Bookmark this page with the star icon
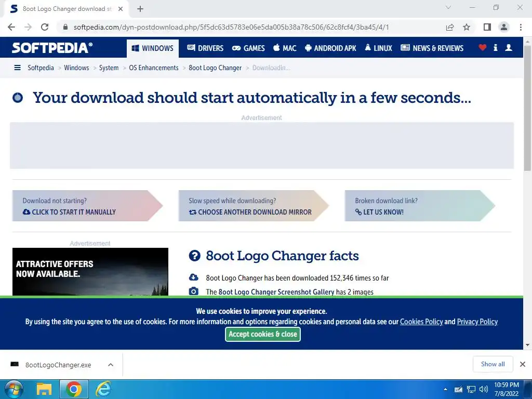The height and width of the screenshot is (399, 532). click(467, 27)
